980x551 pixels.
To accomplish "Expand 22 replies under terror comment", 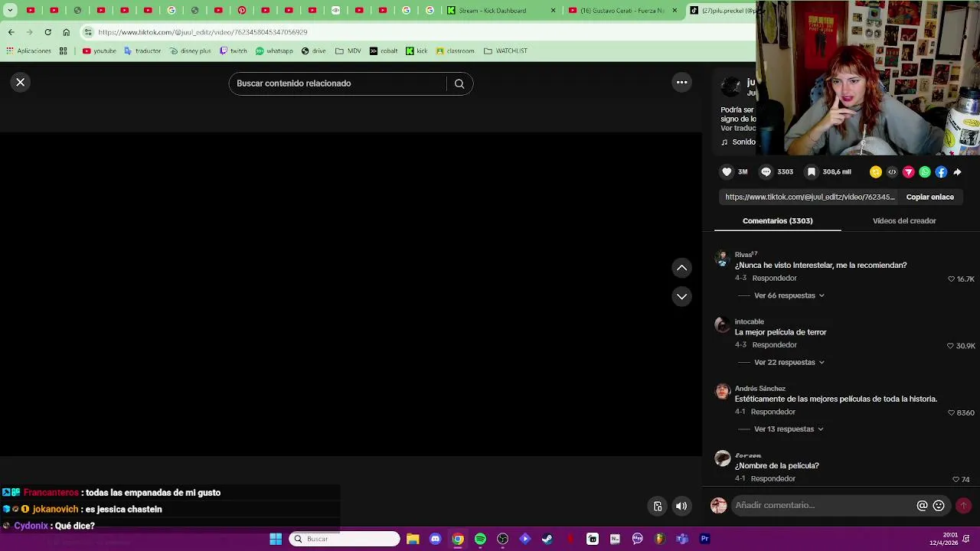I will point(789,362).
